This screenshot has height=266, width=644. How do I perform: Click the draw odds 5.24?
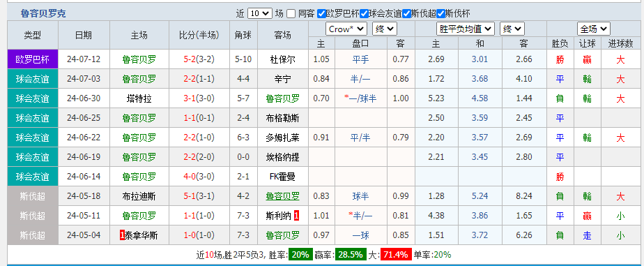pos(480,196)
